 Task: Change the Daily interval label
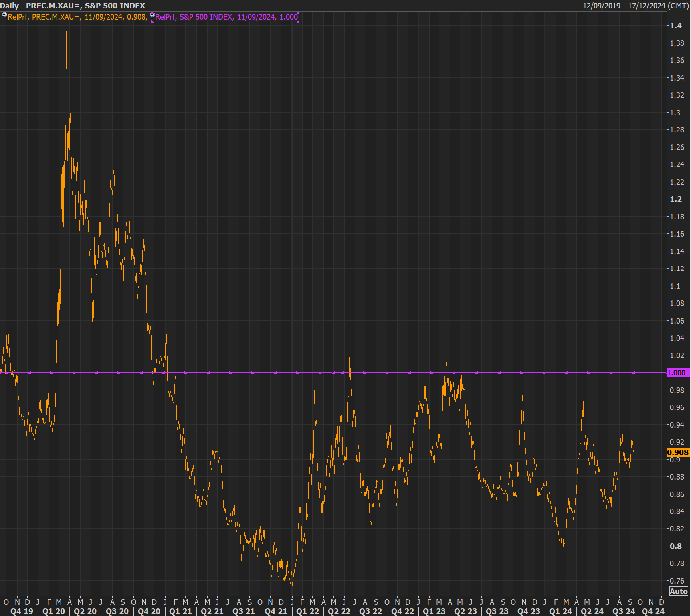point(10,6)
